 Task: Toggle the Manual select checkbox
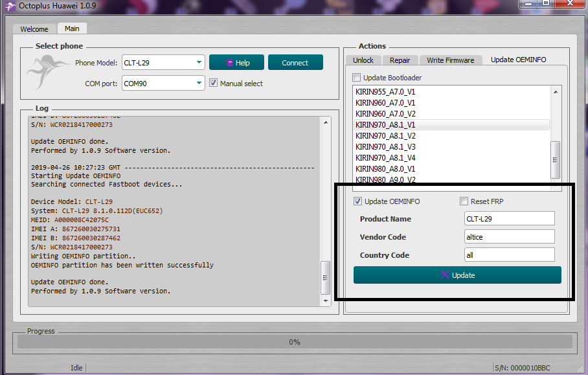[x=213, y=84]
